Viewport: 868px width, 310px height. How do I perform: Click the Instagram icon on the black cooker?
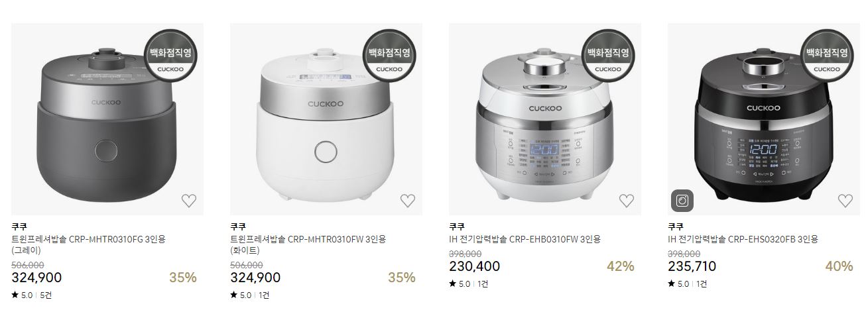[682, 199]
